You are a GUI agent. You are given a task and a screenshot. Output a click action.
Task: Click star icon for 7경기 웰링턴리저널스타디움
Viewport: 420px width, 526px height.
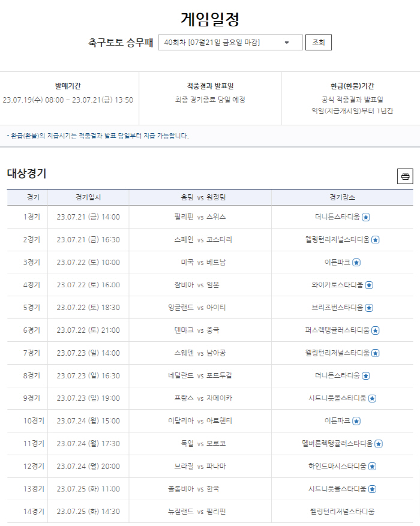(x=376, y=353)
